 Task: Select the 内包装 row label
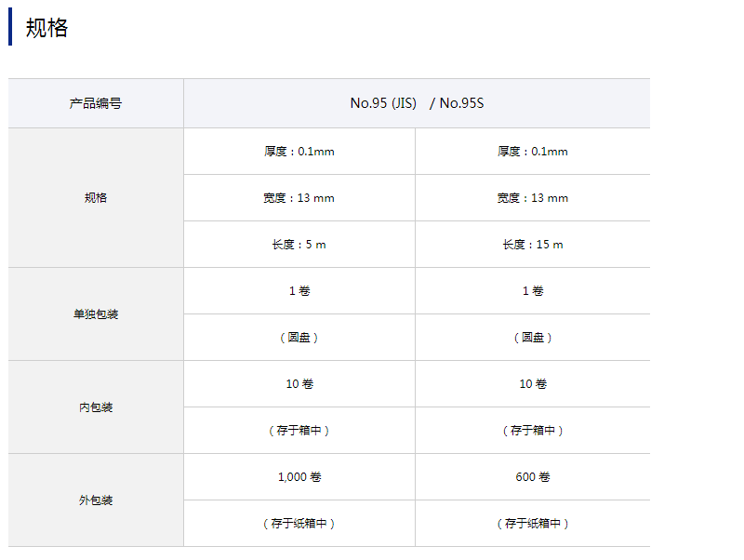click(96, 407)
